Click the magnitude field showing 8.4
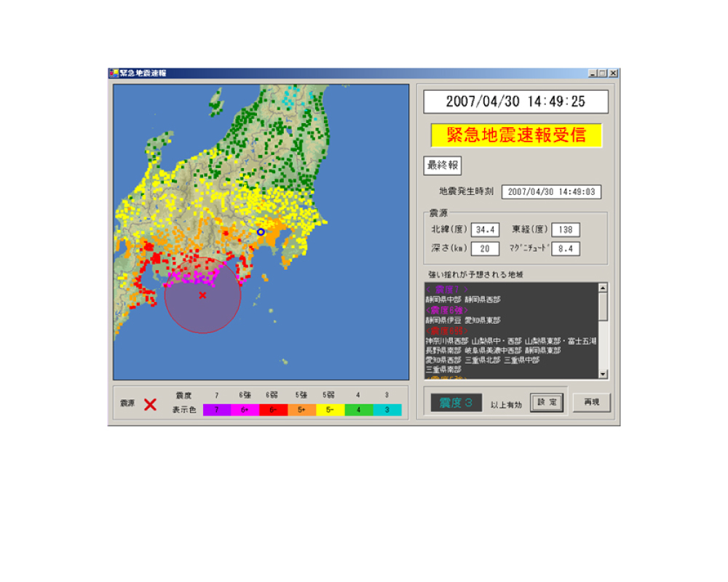The height and width of the screenshot is (582, 728). pyautogui.click(x=566, y=249)
